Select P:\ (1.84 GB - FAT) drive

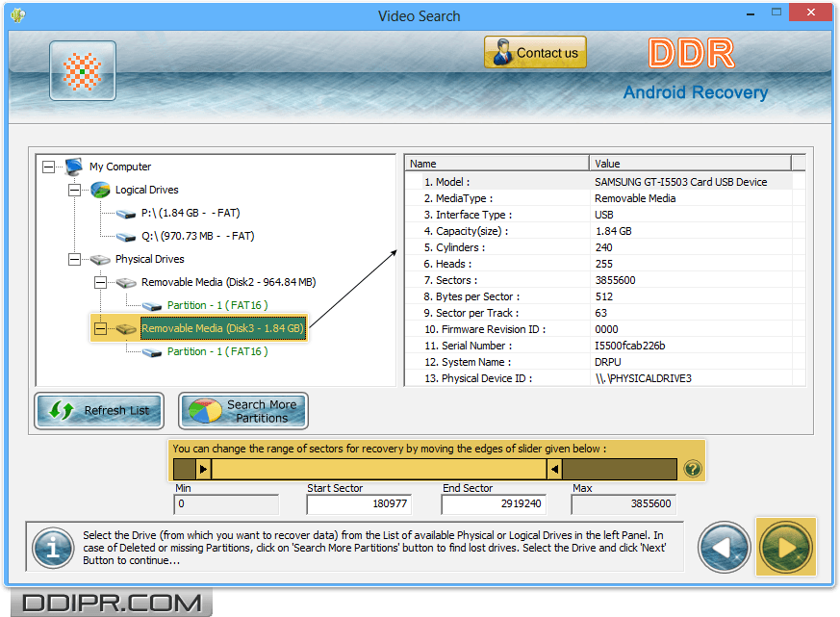(191, 213)
